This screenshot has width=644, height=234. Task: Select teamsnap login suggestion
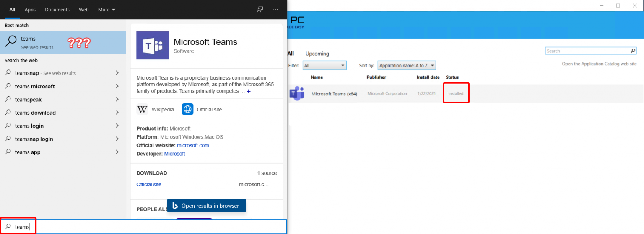(63, 139)
